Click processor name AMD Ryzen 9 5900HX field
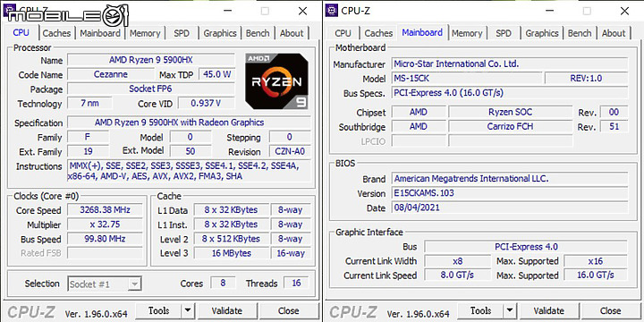The image size is (644, 322). [151, 60]
